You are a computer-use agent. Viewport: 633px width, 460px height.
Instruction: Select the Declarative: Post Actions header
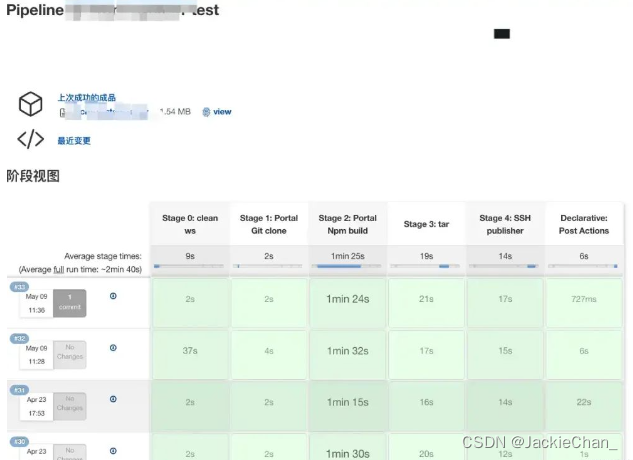click(584, 224)
